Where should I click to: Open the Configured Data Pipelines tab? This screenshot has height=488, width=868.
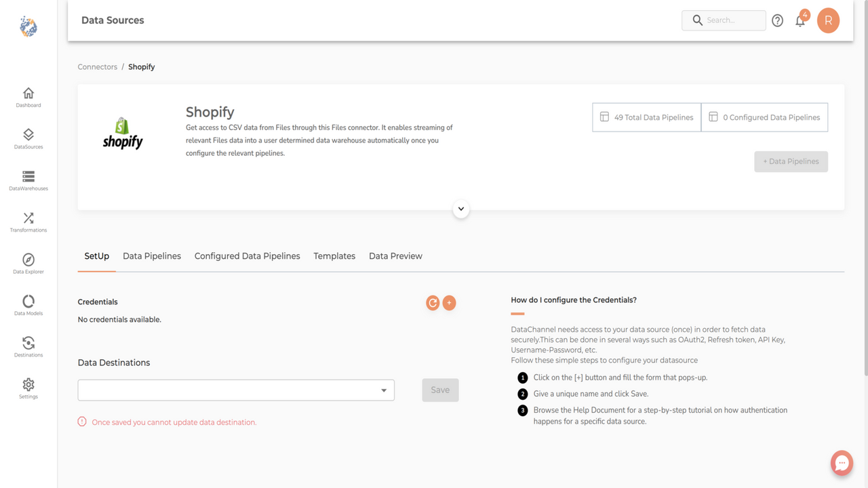[x=247, y=256]
